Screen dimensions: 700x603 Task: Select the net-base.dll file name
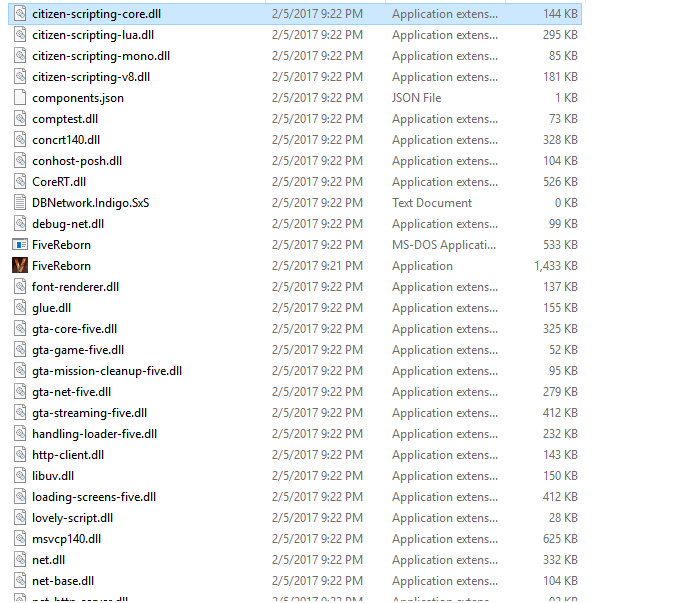(x=63, y=581)
